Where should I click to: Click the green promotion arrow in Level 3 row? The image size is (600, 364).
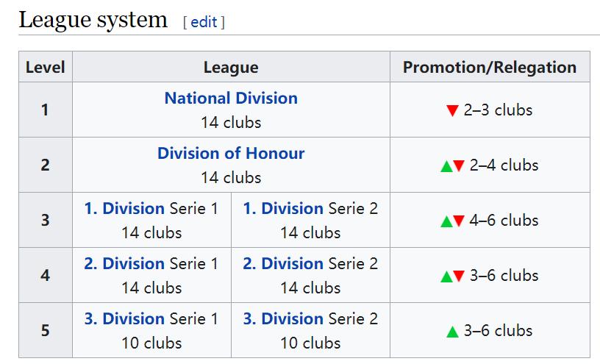(446, 221)
